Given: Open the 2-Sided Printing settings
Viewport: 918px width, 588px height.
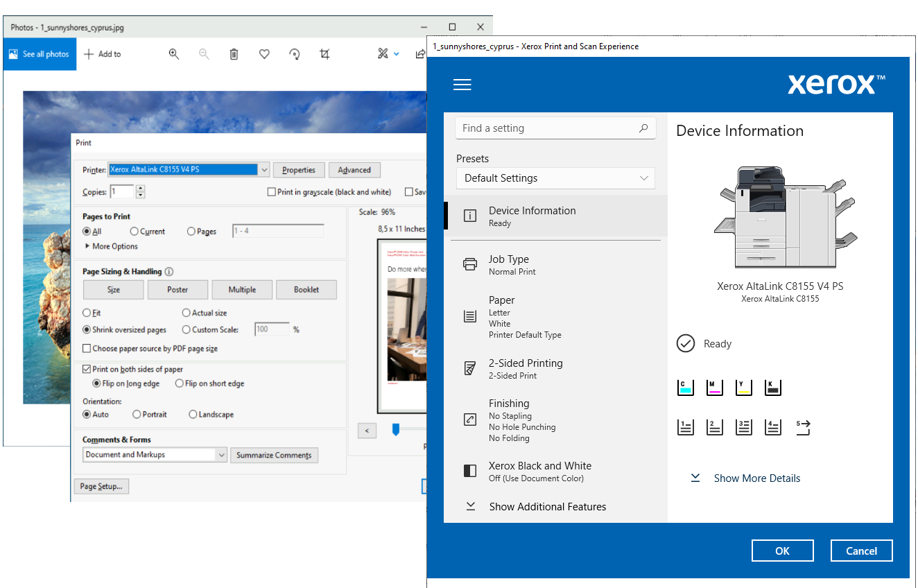Looking at the screenshot, I should [x=555, y=369].
